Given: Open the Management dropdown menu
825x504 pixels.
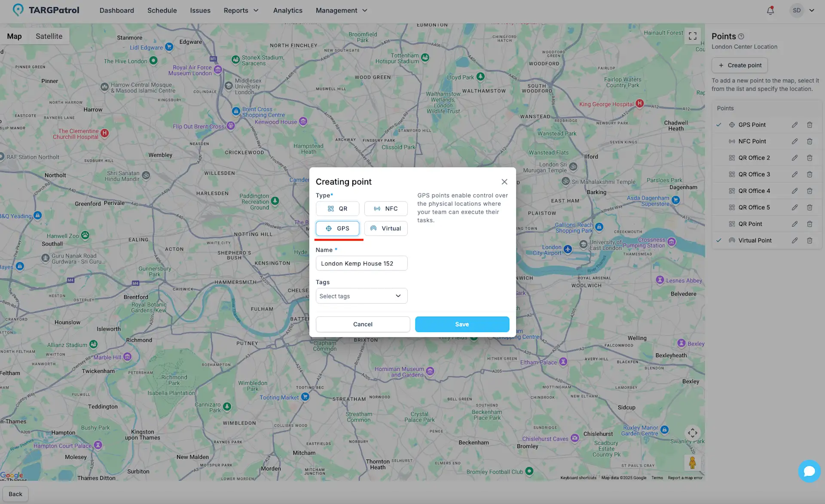Looking at the screenshot, I should click(341, 10).
